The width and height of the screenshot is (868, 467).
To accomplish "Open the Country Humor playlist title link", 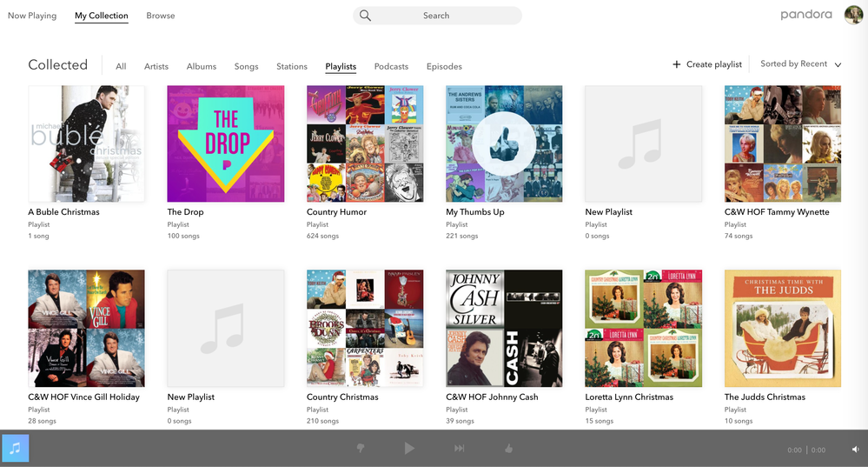I will coord(336,212).
